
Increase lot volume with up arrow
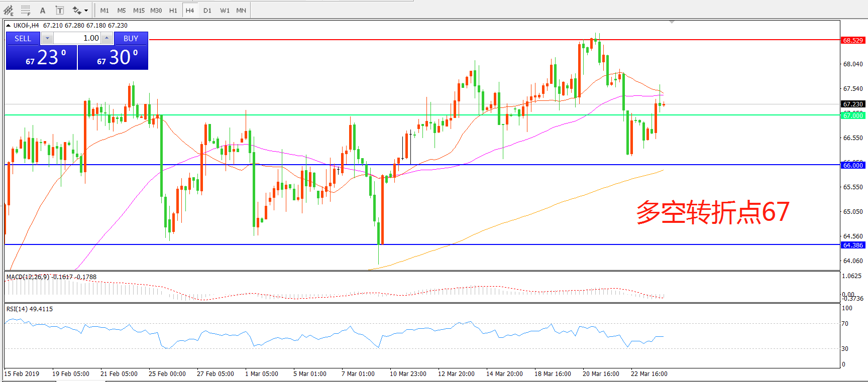[106, 38]
